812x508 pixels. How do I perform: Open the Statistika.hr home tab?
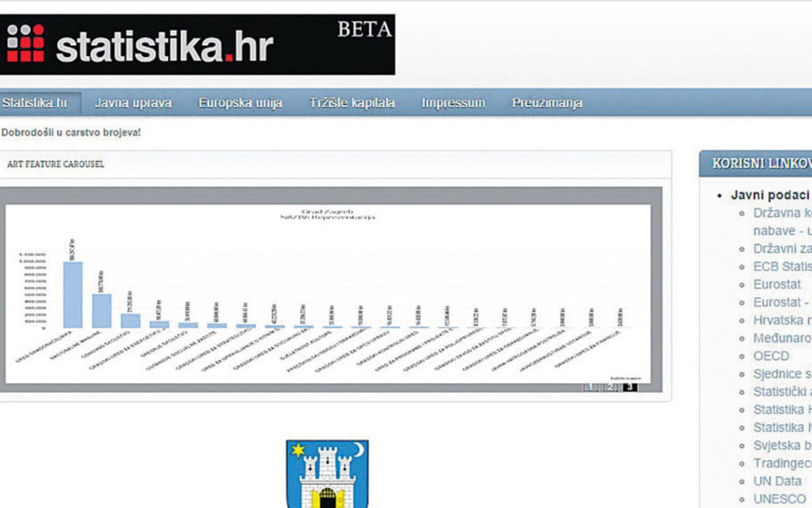[x=35, y=103]
